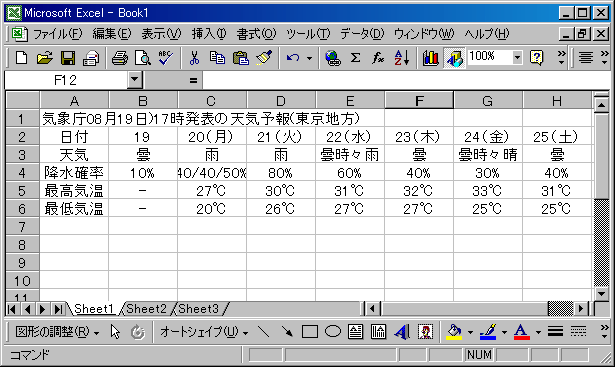Apply the blue Line Color brush
This screenshot has width=615, height=367.
(x=488, y=332)
